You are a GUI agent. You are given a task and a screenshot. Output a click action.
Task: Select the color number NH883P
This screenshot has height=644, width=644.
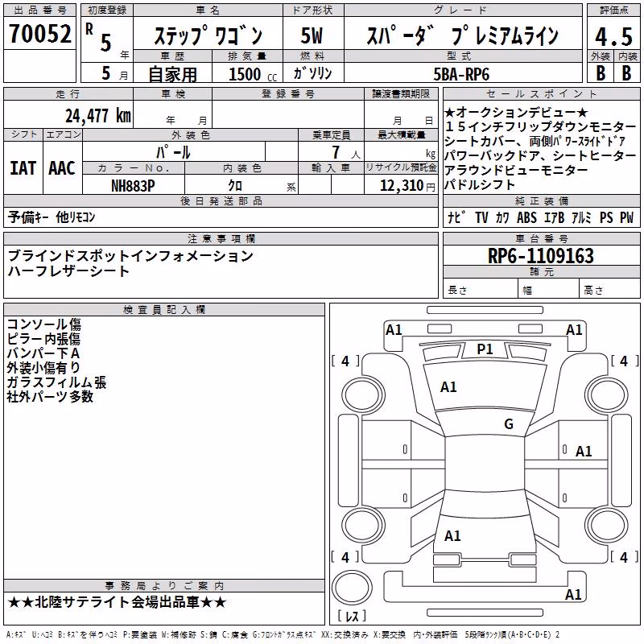pos(133,186)
